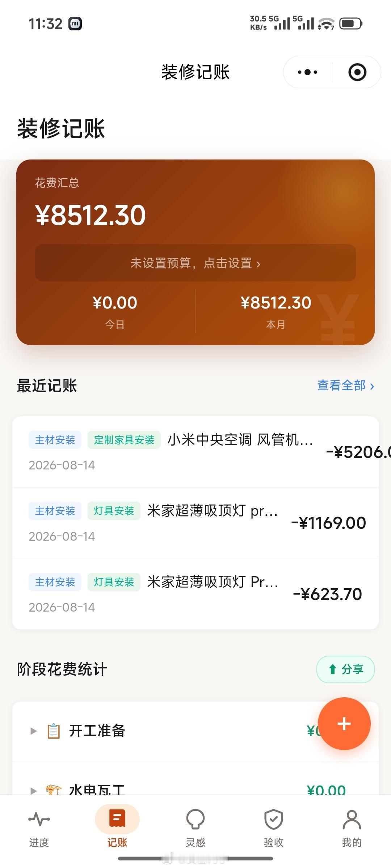This screenshot has height=868, width=391.
Task: Tap the 定制家具安装 category tag
Action: pyautogui.click(x=124, y=440)
